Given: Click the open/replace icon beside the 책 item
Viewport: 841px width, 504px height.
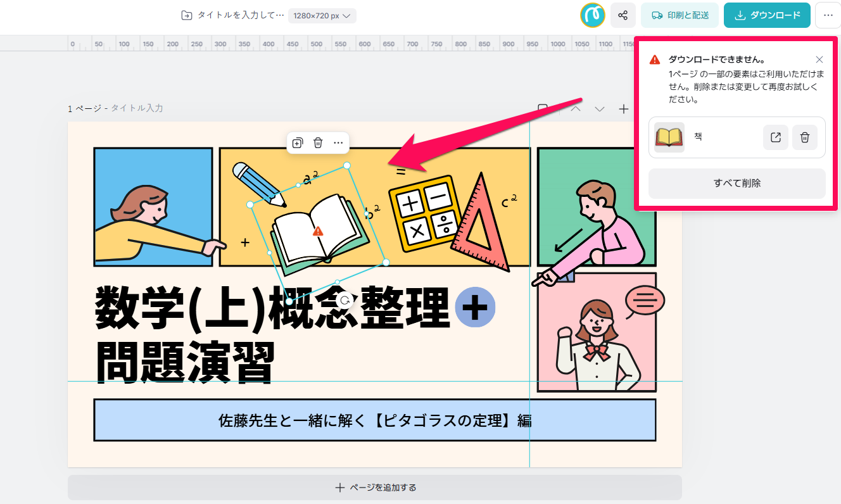Looking at the screenshot, I should point(775,137).
